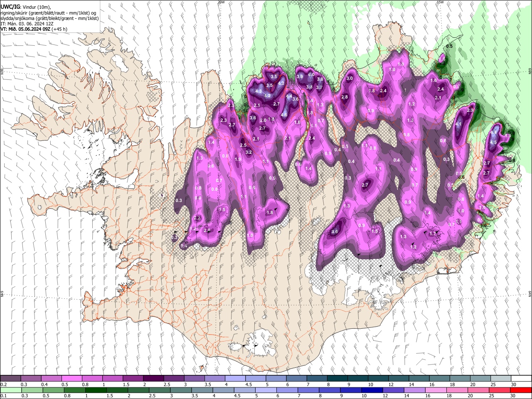Click upper legend swatch between 1.5 and 2
The height and width of the screenshot is (399, 532).
(x=133, y=379)
